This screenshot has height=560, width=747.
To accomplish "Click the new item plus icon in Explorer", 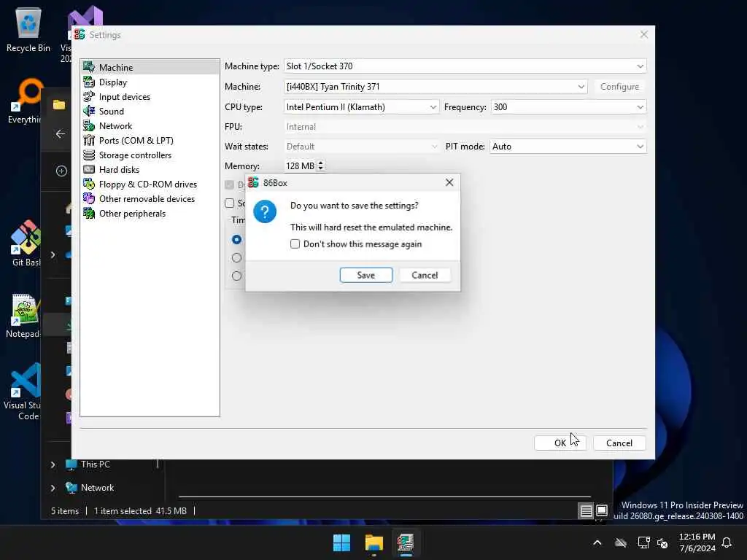I will [x=61, y=171].
